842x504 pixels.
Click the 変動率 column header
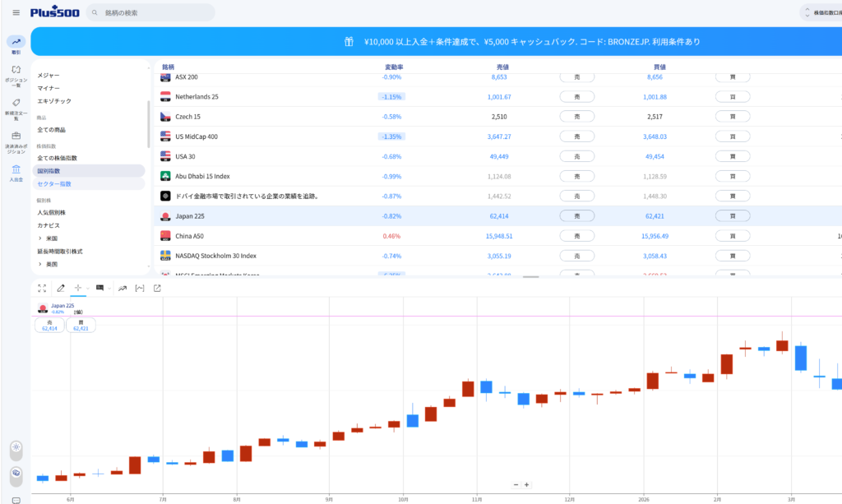pyautogui.click(x=394, y=67)
